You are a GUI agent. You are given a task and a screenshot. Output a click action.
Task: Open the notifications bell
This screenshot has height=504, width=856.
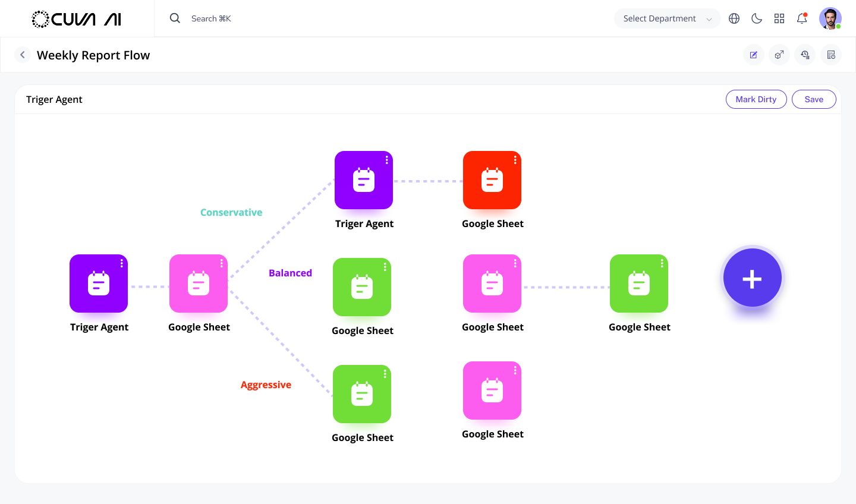801,18
